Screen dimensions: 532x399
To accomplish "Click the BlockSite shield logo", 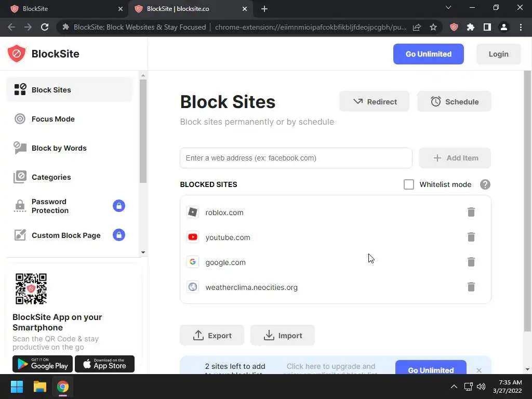I will (x=16, y=54).
